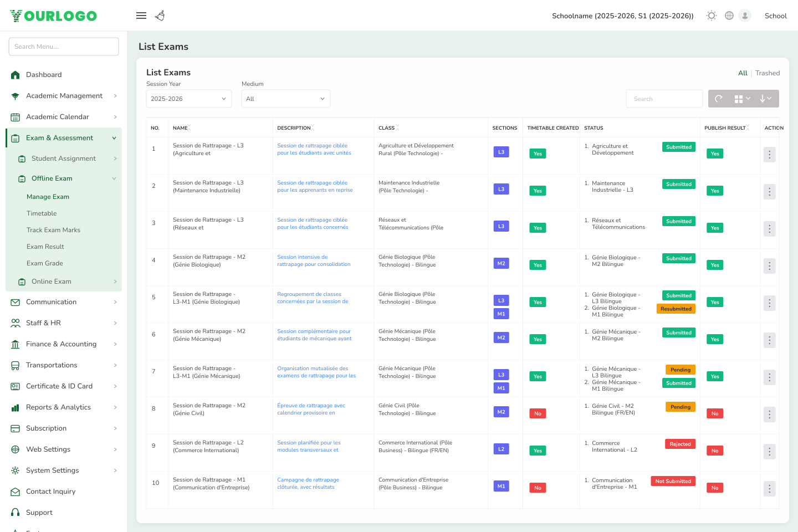Open System Settings menu

coord(64,470)
